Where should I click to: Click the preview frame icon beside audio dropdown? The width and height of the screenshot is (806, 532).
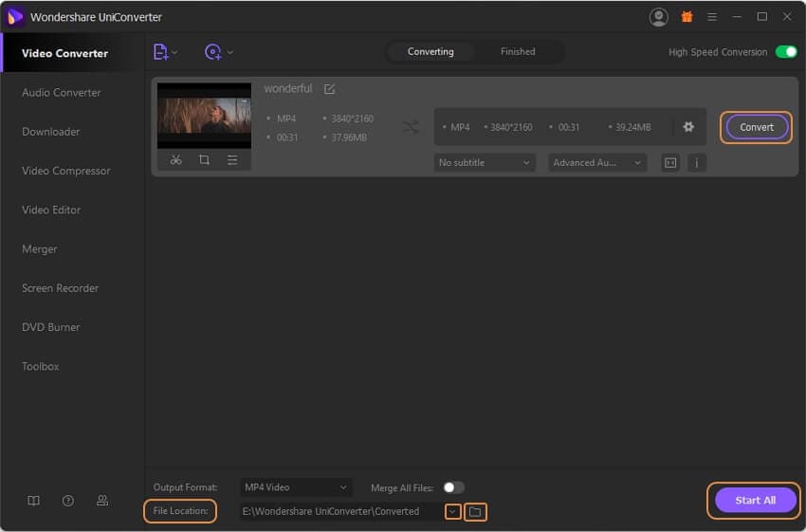click(x=670, y=163)
